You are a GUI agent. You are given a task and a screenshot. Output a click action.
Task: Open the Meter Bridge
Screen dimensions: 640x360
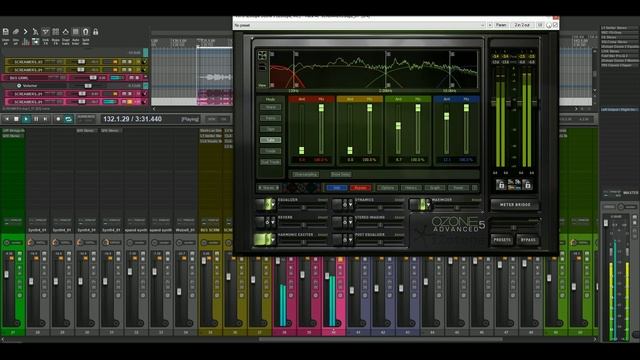click(515, 204)
